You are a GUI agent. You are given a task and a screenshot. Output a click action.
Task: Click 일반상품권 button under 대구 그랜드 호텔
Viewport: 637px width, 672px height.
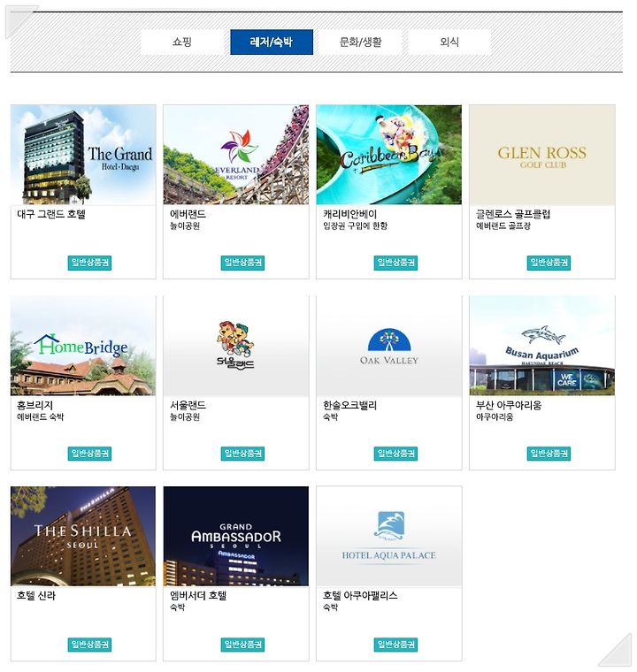pyautogui.click(x=89, y=263)
